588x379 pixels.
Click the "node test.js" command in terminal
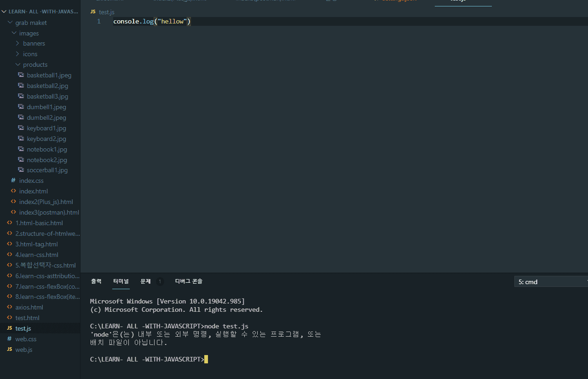click(x=226, y=326)
